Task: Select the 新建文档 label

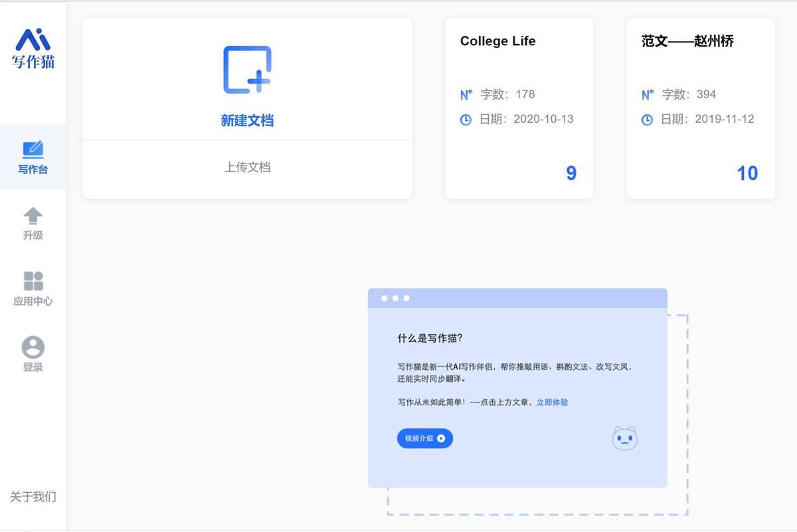Action: [x=247, y=121]
